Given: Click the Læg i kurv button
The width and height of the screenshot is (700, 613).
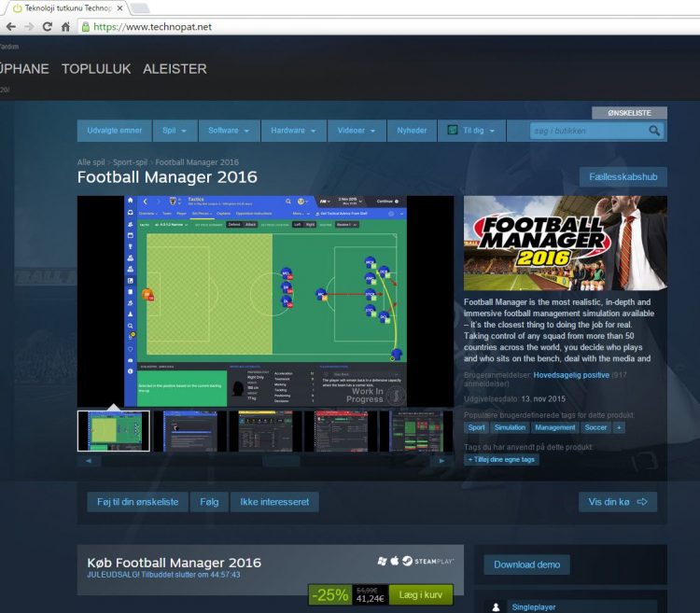Looking at the screenshot, I should click(x=421, y=594).
